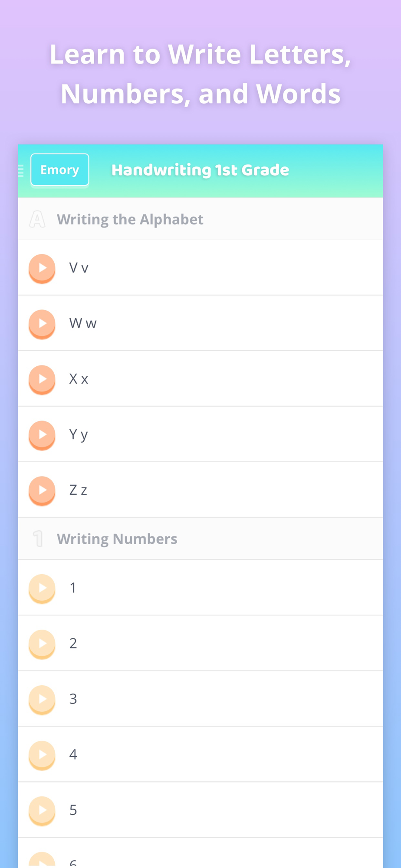Click the Handwriting 1st Grade title
Image resolution: width=401 pixels, height=868 pixels.
coord(200,170)
